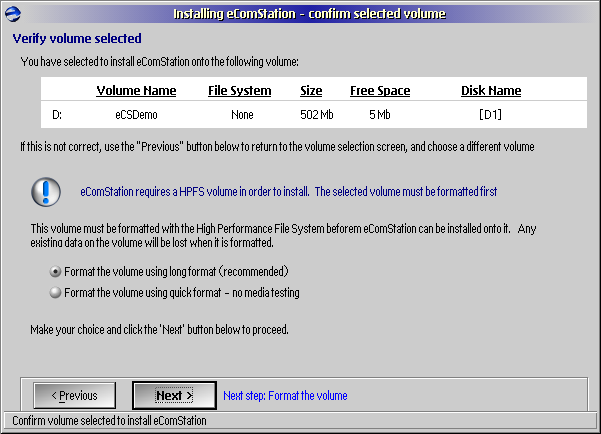Click the Next step: Format the volume text
This screenshot has height=434, width=601.
tap(286, 396)
